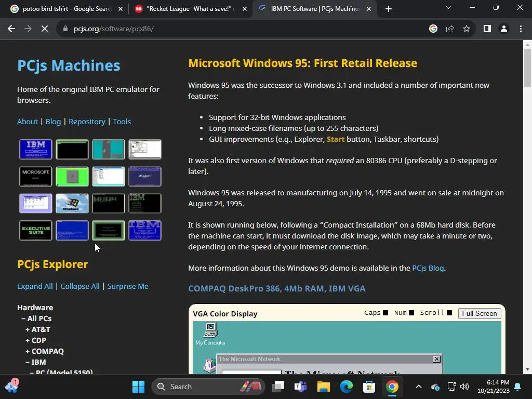532x399 pixels.
Task: Open the black terminal thumbnail in first row
Action: 72,149
